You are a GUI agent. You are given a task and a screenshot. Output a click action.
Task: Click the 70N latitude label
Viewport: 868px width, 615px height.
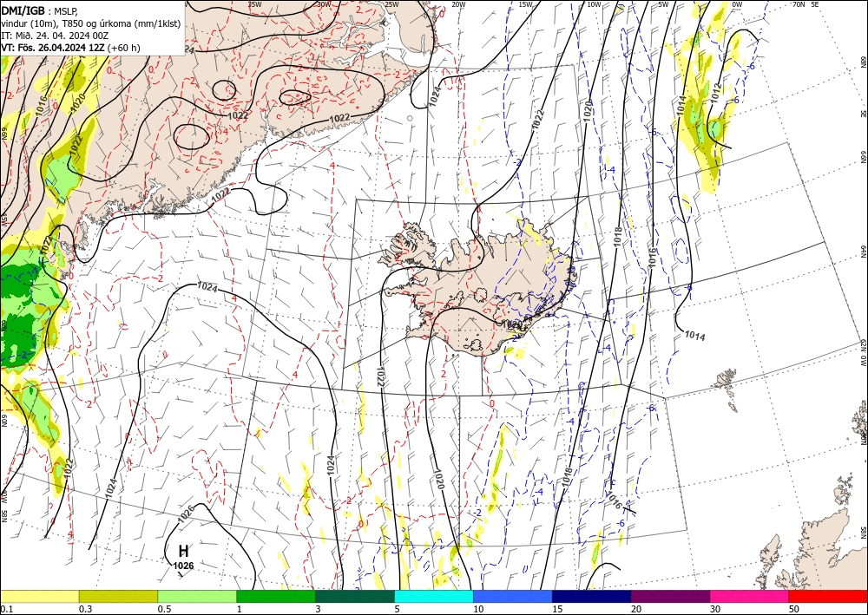[799, 3]
